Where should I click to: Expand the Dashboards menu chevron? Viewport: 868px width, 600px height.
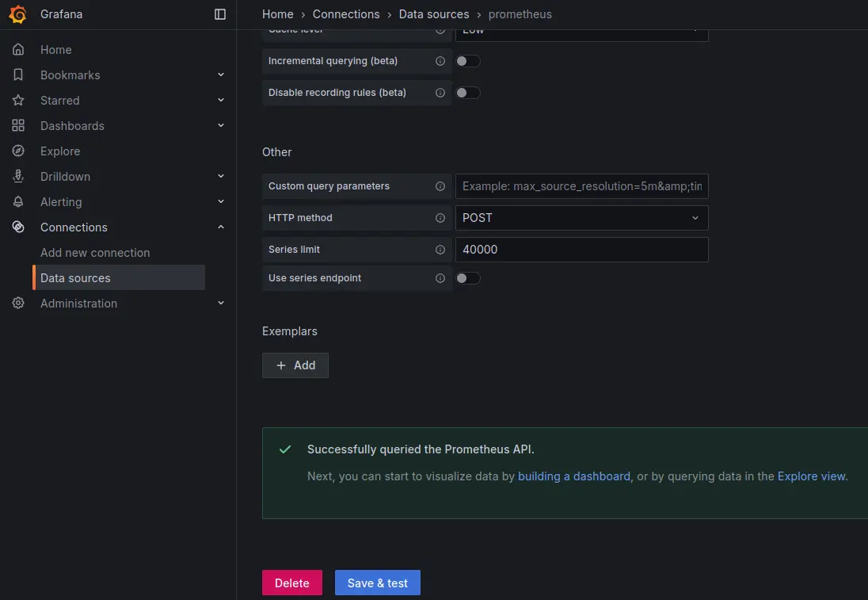coord(221,125)
